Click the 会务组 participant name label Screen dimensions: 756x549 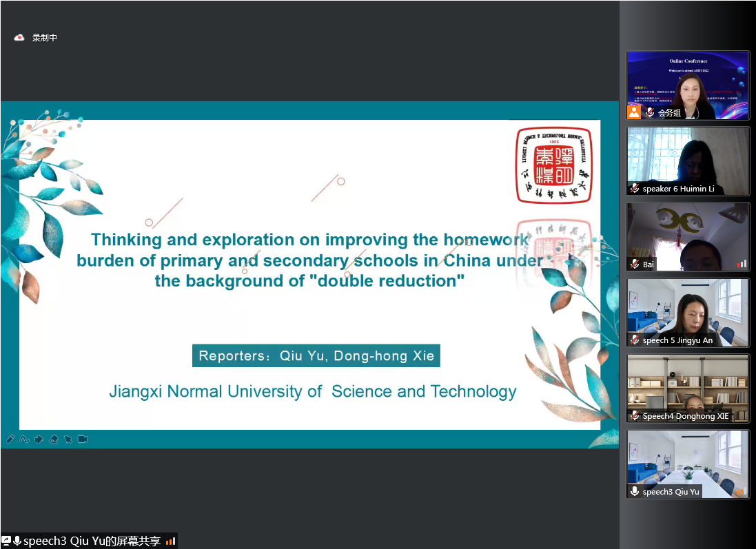tap(670, 113)
